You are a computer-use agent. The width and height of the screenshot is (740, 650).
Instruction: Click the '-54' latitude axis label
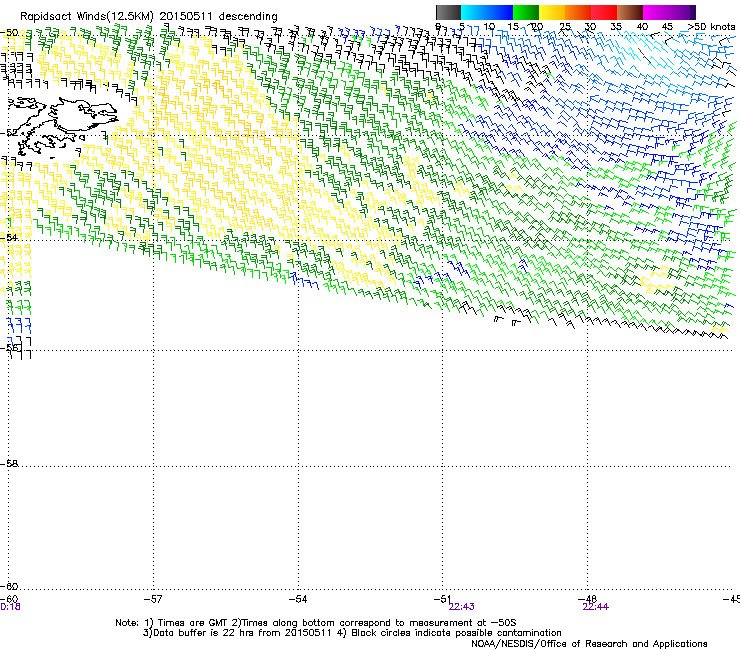coord(9,237)
